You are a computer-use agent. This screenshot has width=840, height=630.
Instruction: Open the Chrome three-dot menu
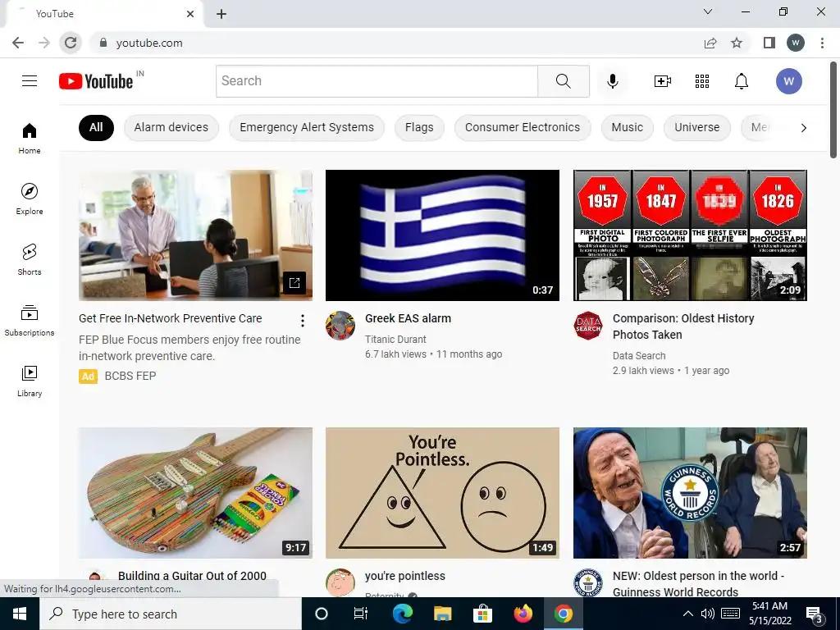click(822, 43)
